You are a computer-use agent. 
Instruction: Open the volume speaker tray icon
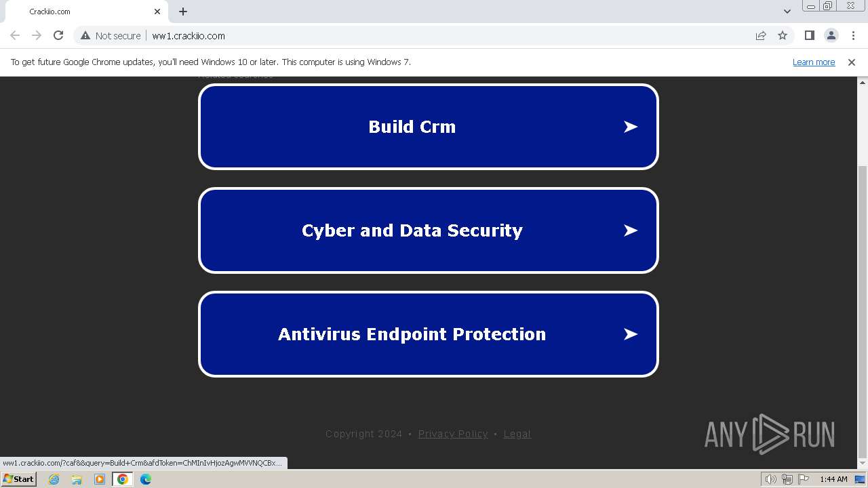click(x=770, y=479)
